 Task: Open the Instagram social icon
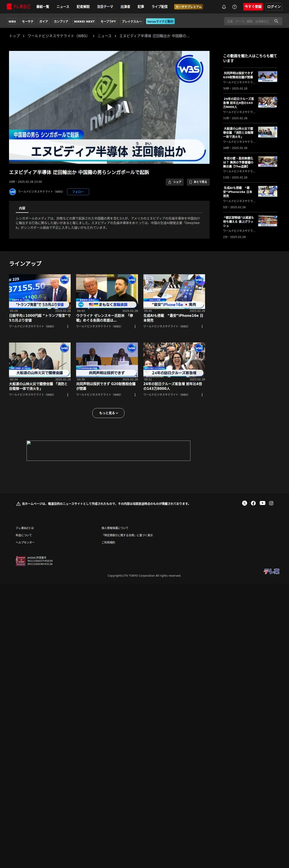click(271, 503)
